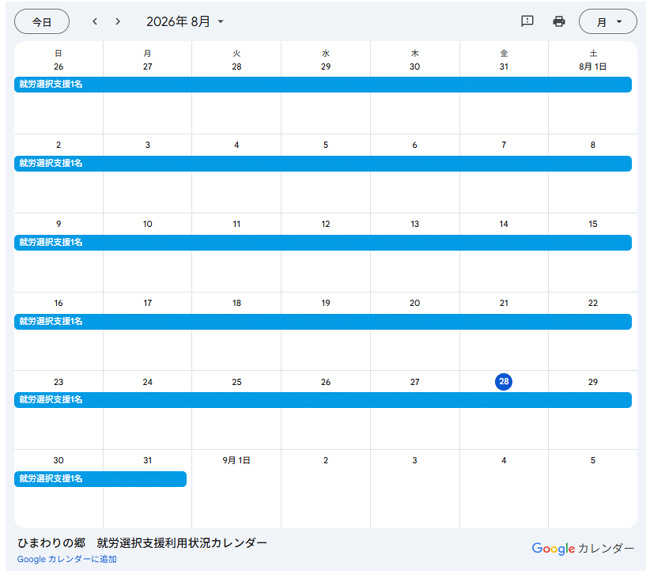Screen dimensions: 650x574
Task: Select date 9月 1日 in the calendar
Action: (x=236, y=460)
